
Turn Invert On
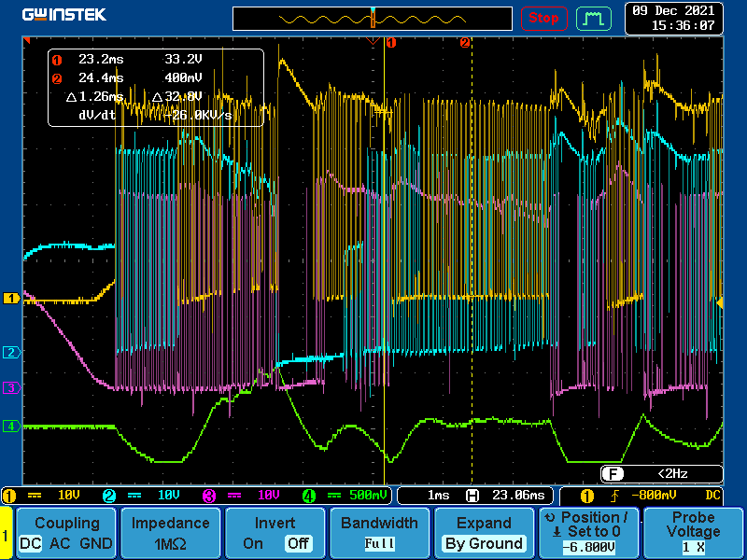pos(252,543)
